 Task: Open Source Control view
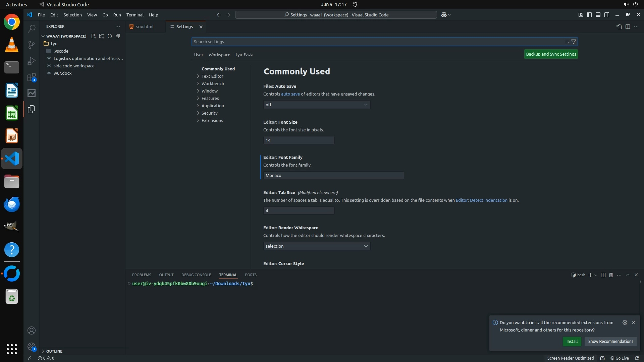pyautogui.click(x=32, y=45)
